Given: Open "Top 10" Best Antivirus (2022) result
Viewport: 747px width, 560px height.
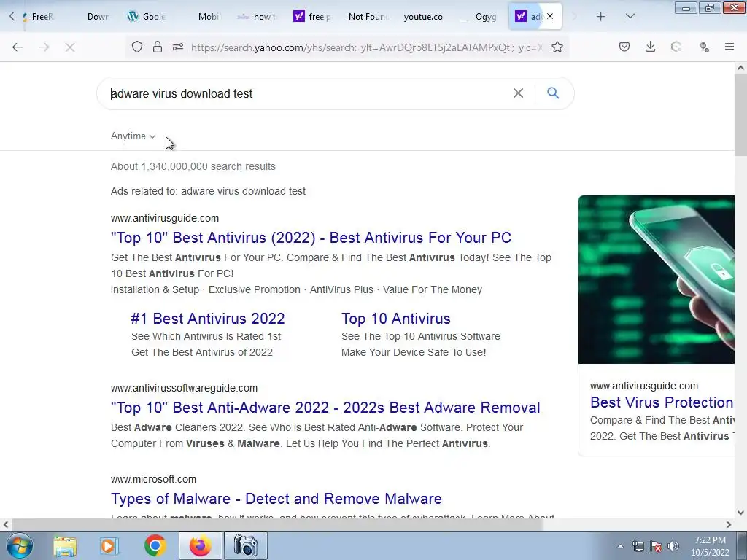Looking at the screenshot, I should click(x=311, y=238).
